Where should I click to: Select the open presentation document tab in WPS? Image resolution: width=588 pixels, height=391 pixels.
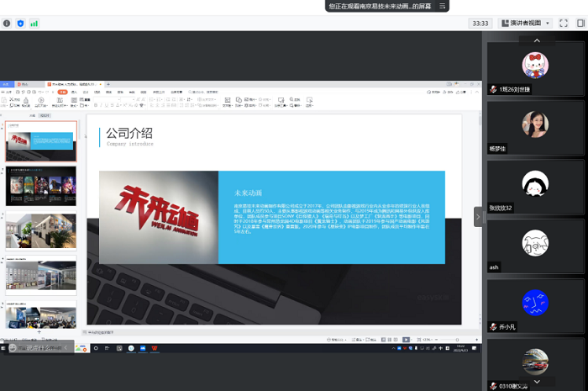pyautogui.click(x=76, y=85)
